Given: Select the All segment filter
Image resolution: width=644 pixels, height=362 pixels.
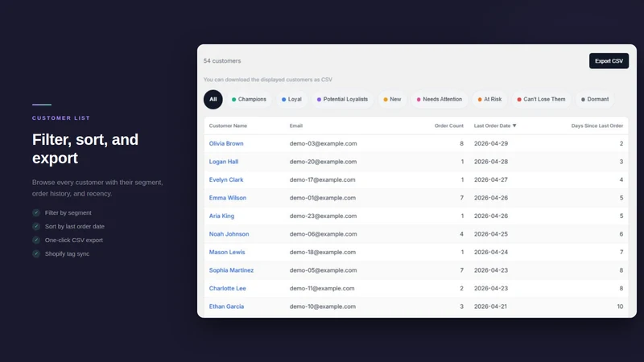Looking at the screenshot, I should [x=213, y=99].
